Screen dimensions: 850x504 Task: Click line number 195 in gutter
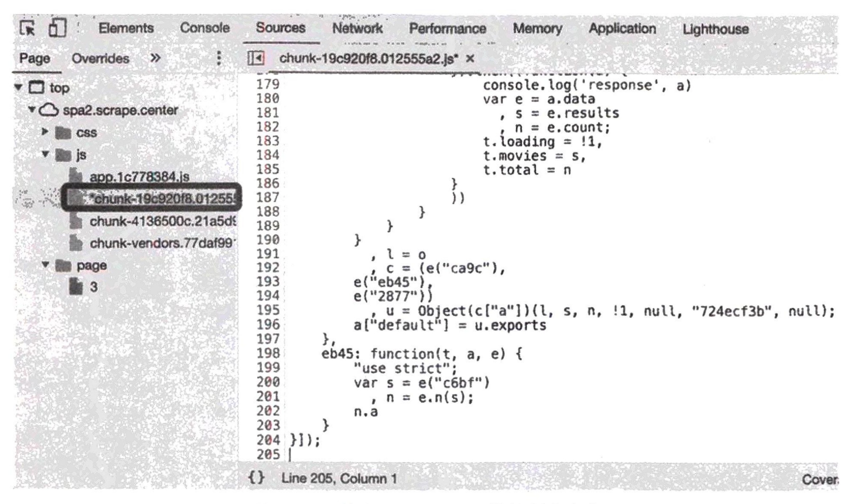pos(268,310)
